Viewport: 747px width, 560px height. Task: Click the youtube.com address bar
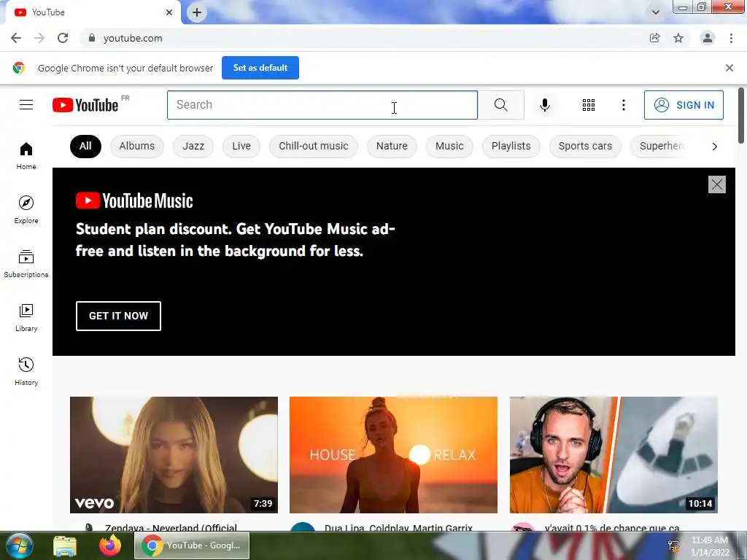tap(362, 38)
